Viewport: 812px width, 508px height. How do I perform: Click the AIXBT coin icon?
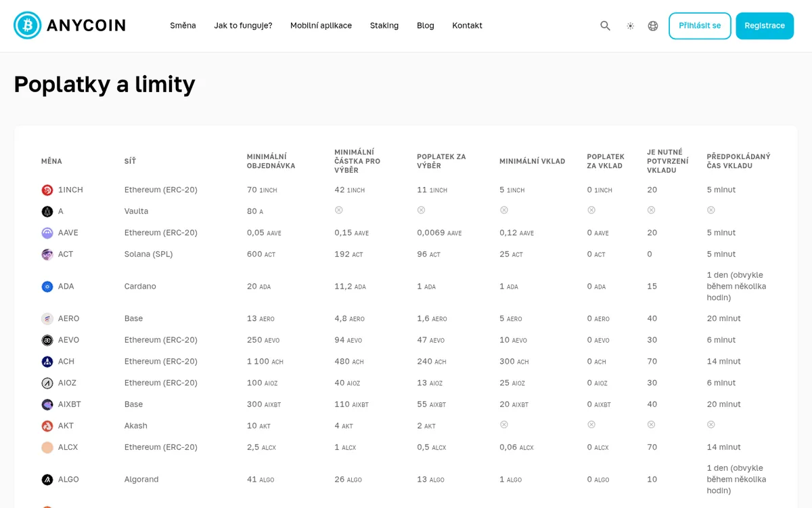point(47,404)
